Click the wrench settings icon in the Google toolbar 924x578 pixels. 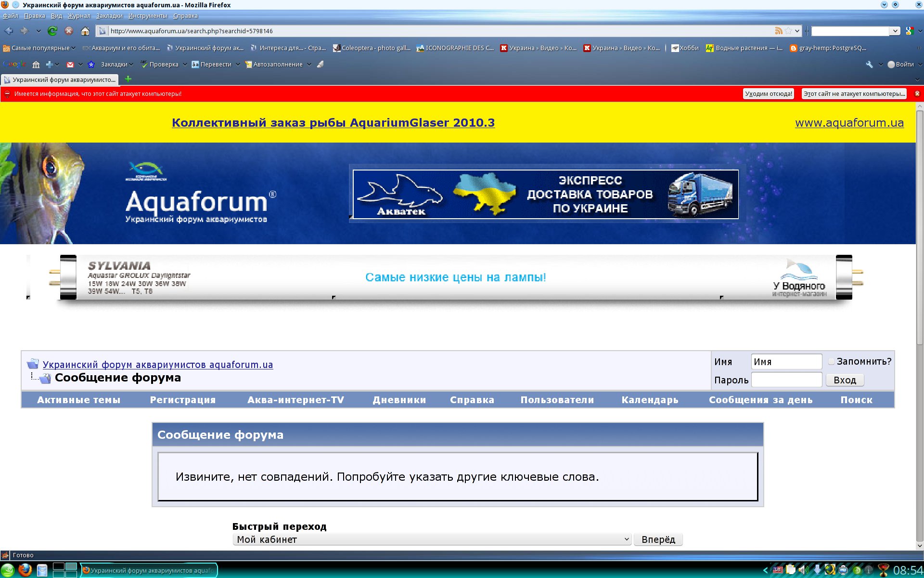(869, 65)
